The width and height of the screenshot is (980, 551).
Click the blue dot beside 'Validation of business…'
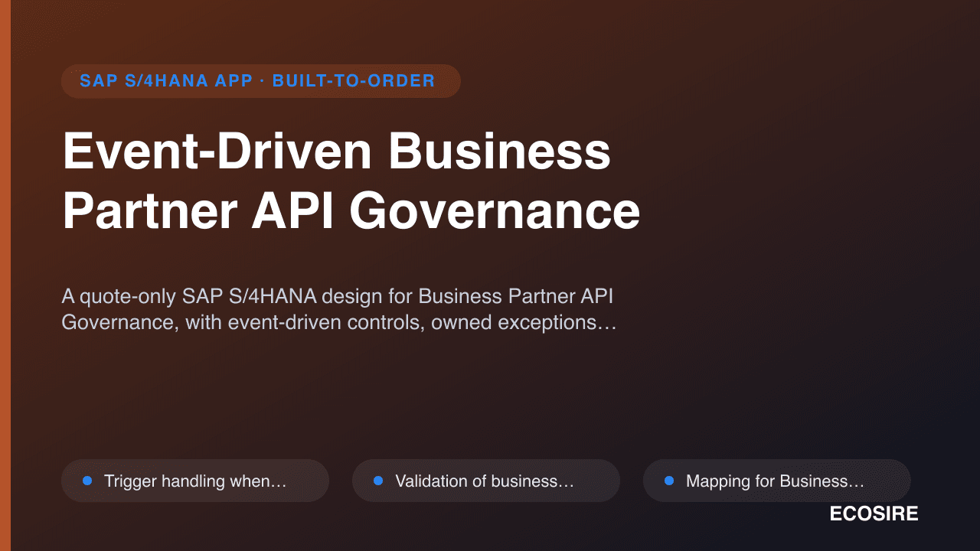click(378, 481)
